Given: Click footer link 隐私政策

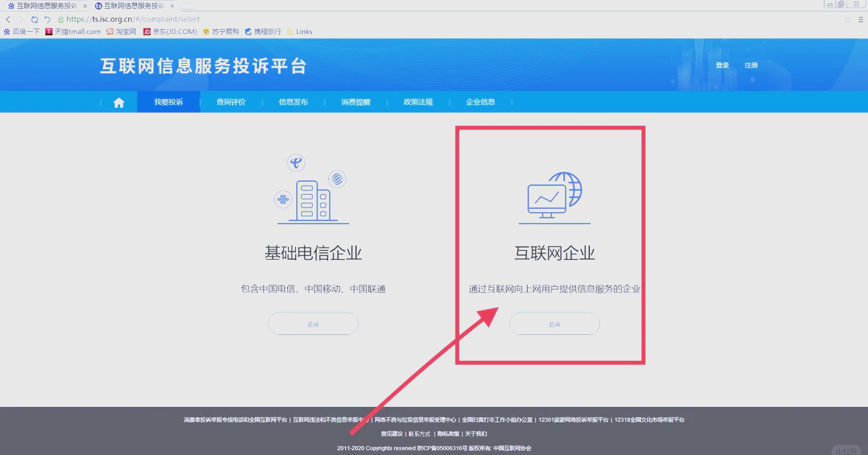Looking at the screenshot, I should tap(448, 434).
